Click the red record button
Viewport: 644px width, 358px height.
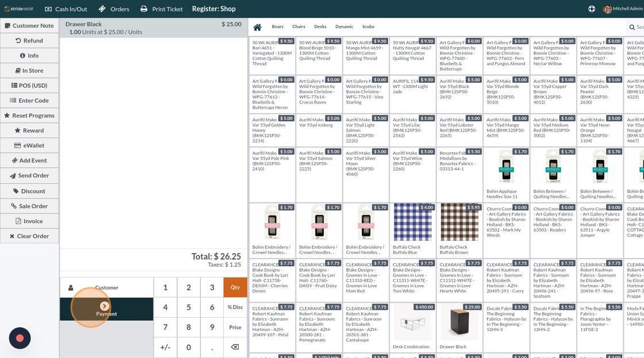pos(20,338)
